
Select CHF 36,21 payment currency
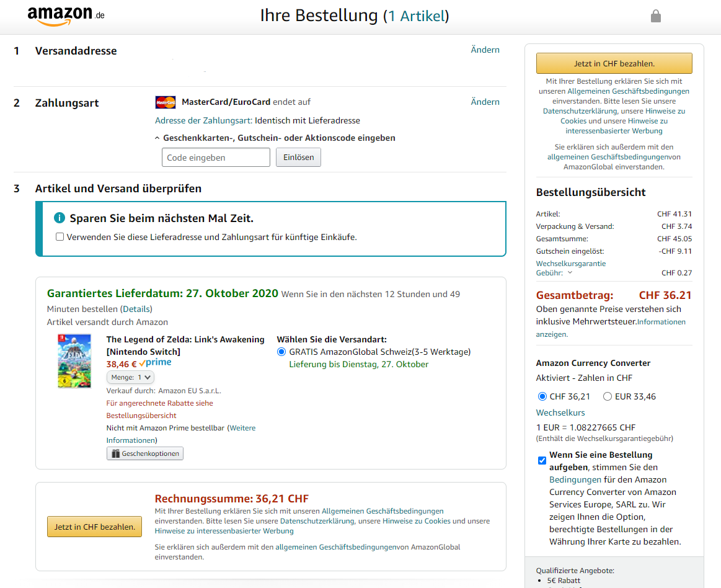tap(542, 396)
